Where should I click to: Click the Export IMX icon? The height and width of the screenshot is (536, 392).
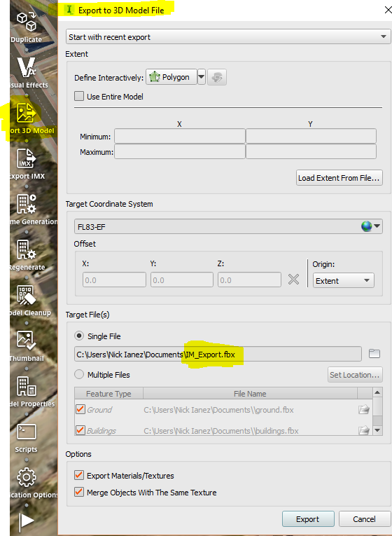[27, 158]
